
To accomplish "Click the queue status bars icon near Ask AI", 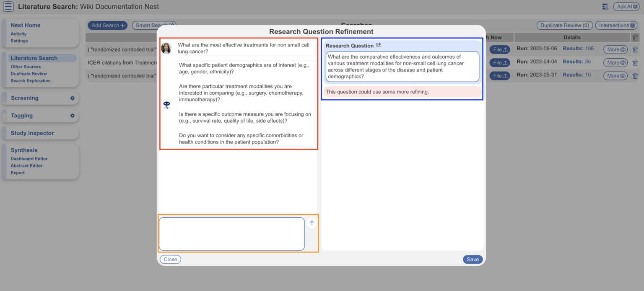I will tap(605, 7).
